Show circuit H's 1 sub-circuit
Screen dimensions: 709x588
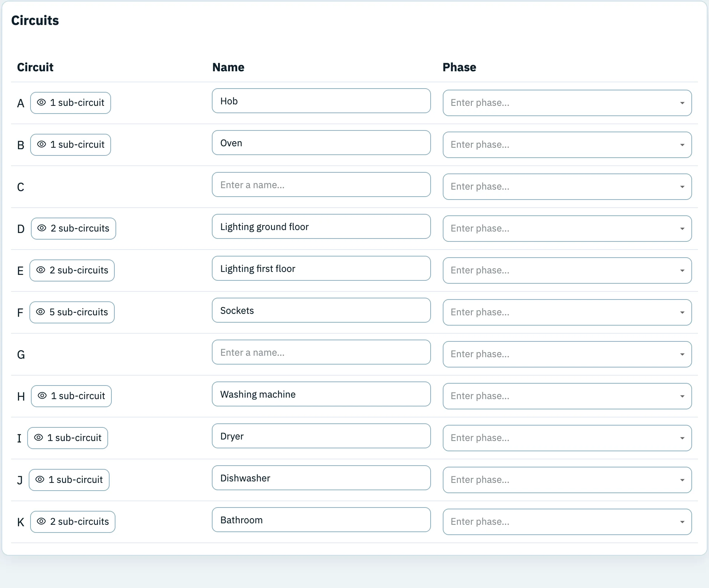(x=71, y=396)
